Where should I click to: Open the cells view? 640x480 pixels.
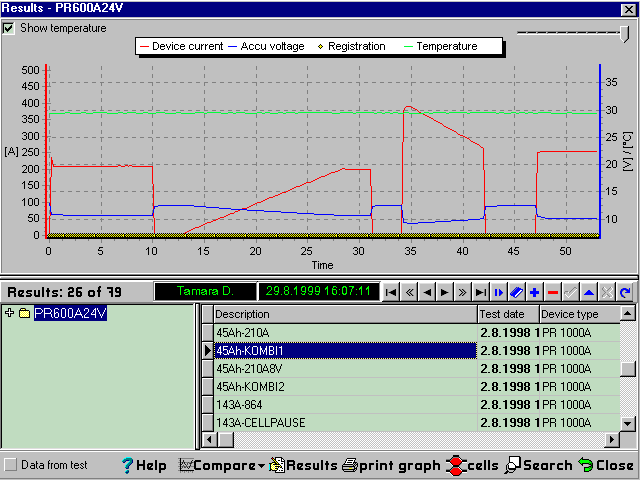[x=472, y=465]
